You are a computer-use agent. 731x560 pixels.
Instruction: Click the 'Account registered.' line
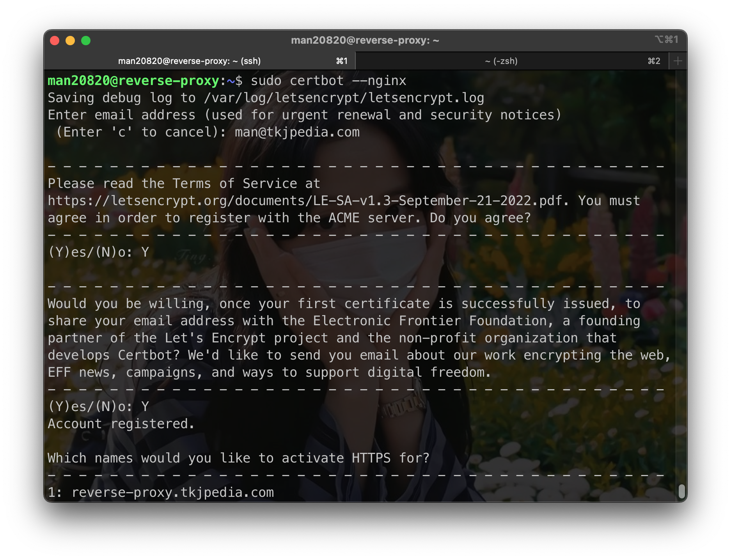121,424
